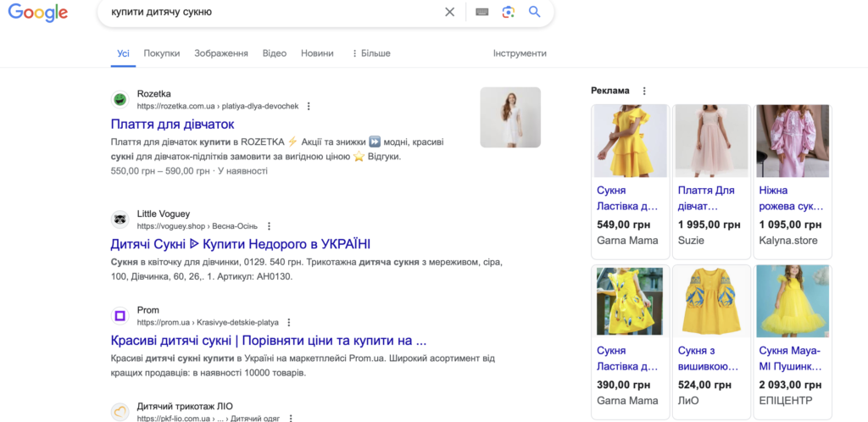Expand the Більше search menu
Viewport: 868px width, 422px height.
click(x=371, y=53)
